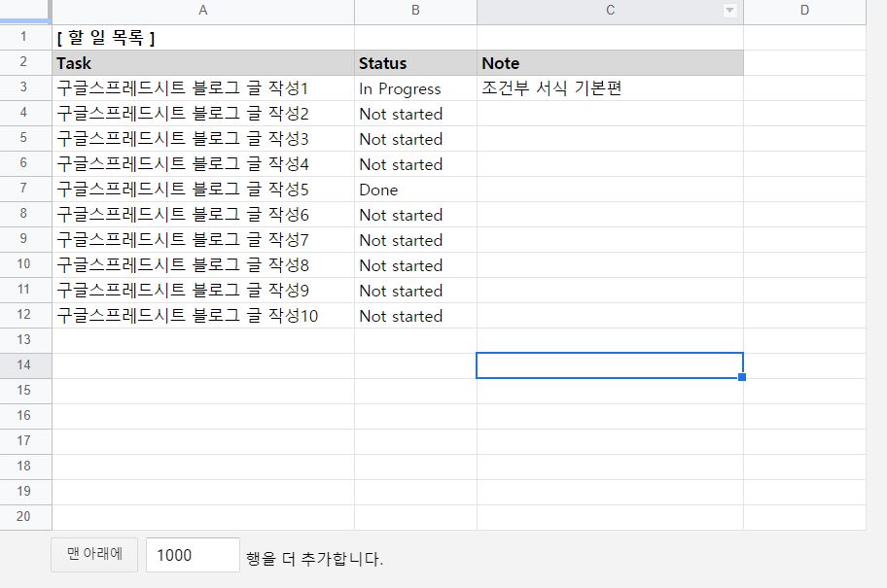Select the '구글스프레드시트 블로그 글 작성2' cell
Image resolution: width=887 pixels, height=588 pixels.
(x=203, y=113)
